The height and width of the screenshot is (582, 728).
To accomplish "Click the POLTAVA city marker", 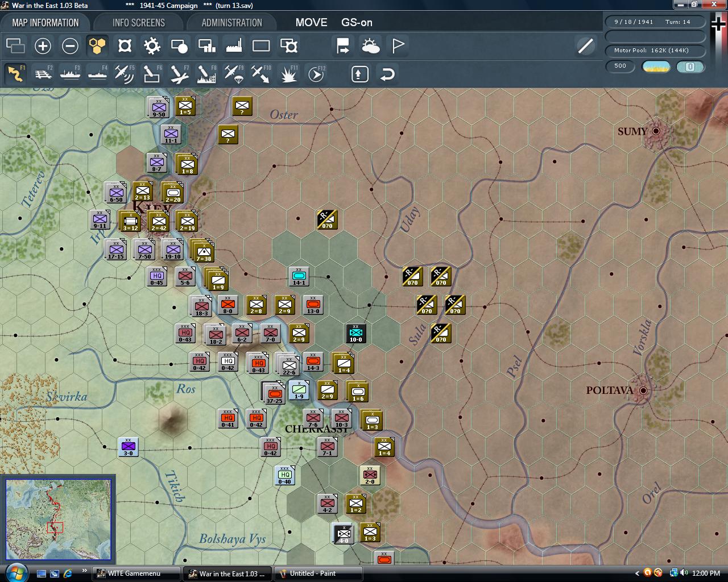I will point(643,390).
